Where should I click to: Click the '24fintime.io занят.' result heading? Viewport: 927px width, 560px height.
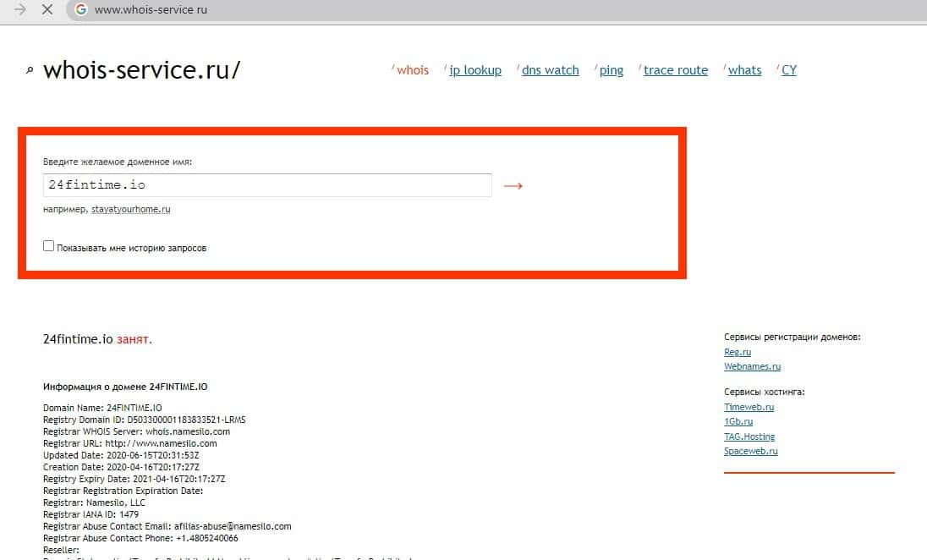97,339
